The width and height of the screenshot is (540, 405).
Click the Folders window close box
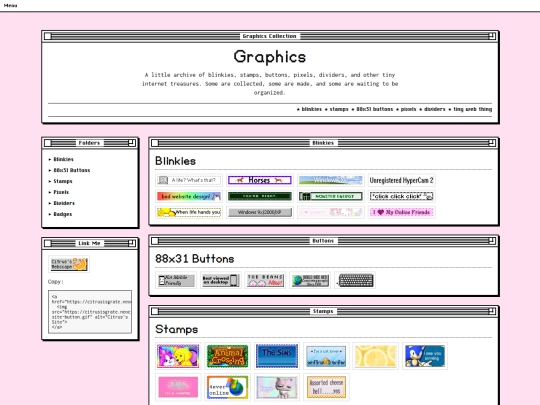point(48,143)
